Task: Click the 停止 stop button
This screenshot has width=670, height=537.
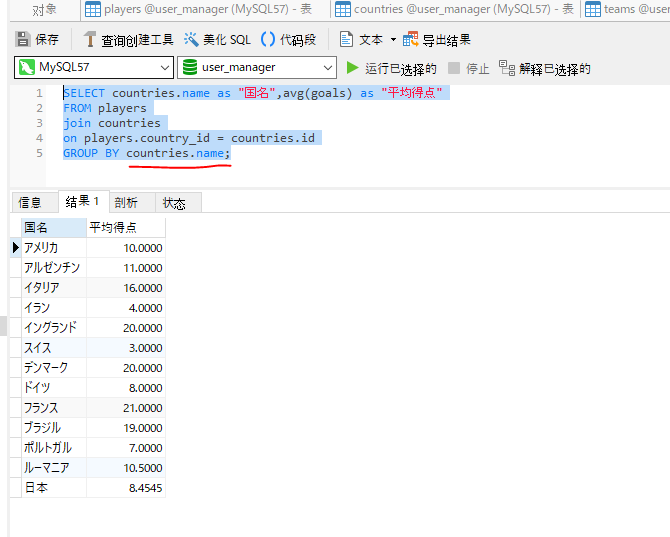Action: 468,68
